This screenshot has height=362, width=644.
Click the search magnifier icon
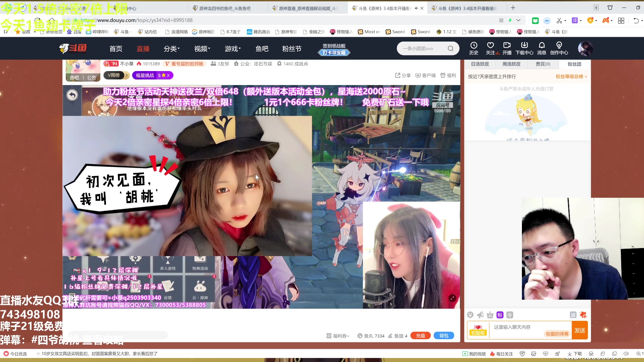click(450, 49)
